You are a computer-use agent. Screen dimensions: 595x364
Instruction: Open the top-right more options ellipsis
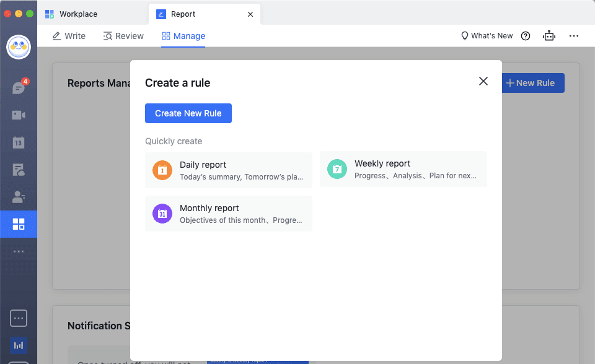pyautogui.click(x=574, y=36)
